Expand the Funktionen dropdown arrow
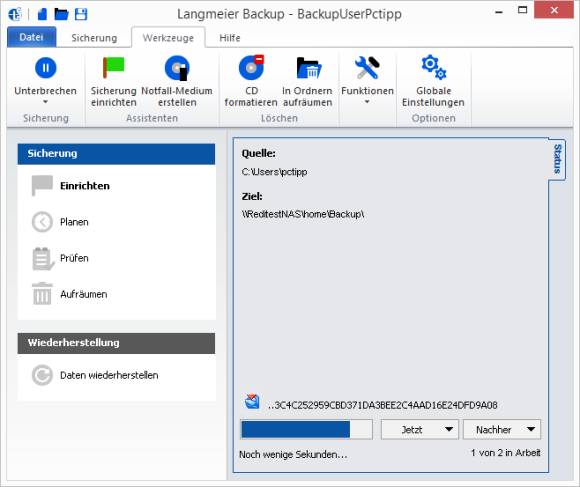 point(367,102)
